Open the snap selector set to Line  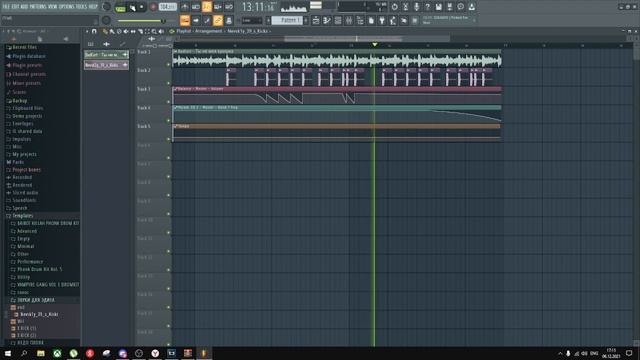[251, 20]
